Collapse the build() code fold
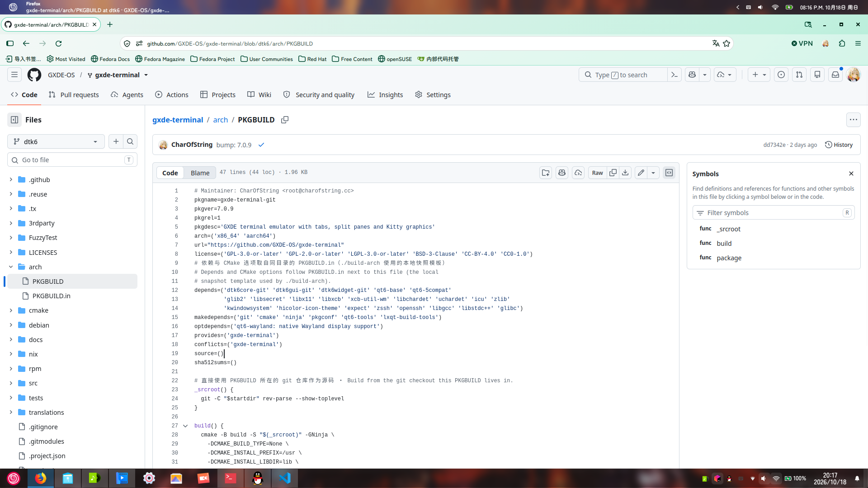Image resolution: width=868 pixels, height=488 pixels. click(x=185, y=426)
